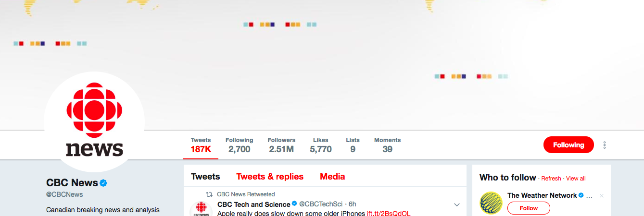Select the Tweets 187K stat
Screen dimensions: 644x216
point(201,145)
